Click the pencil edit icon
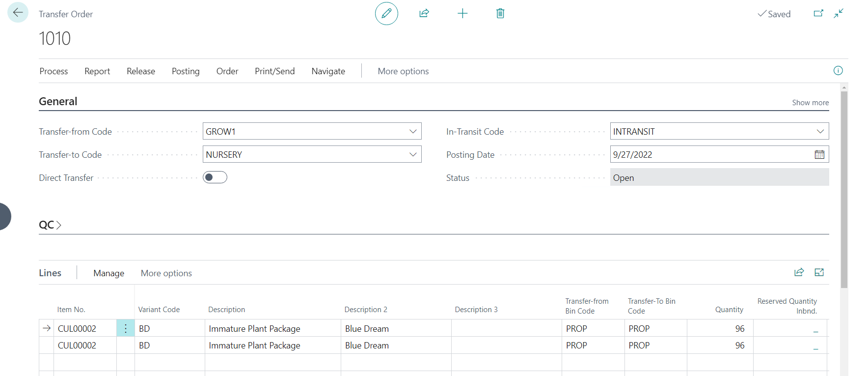 tap(386, 13)
